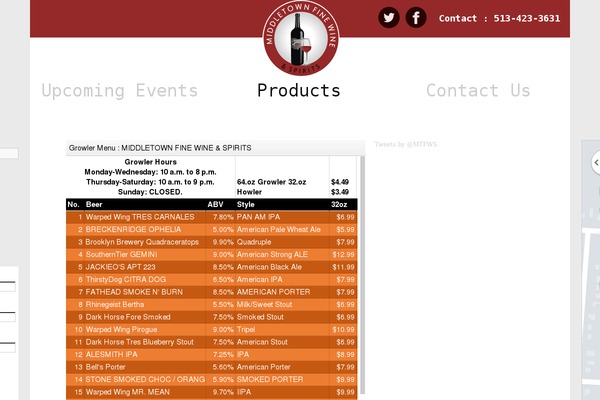Select SouthernTier GEMINI beer
This screenshot has width=600, height=400.
tap(121, 255)
